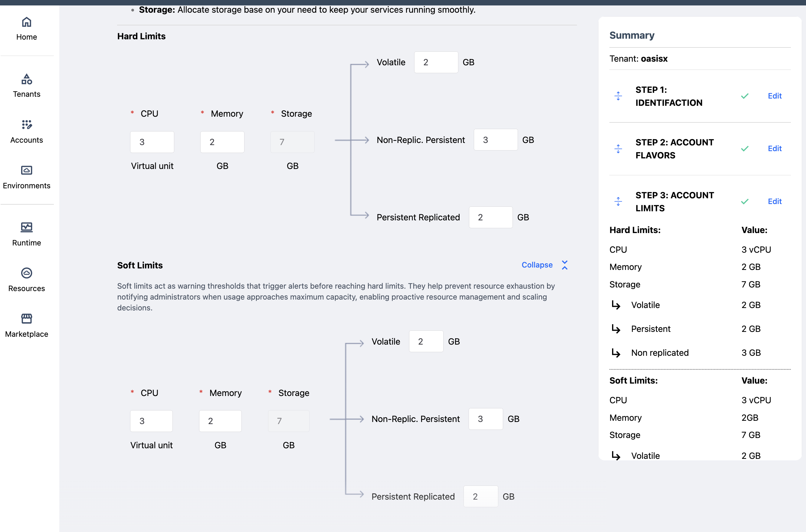Edit Step 2 Account Flavors
Viewport: 806px width, 532px height.
(775, 149)
